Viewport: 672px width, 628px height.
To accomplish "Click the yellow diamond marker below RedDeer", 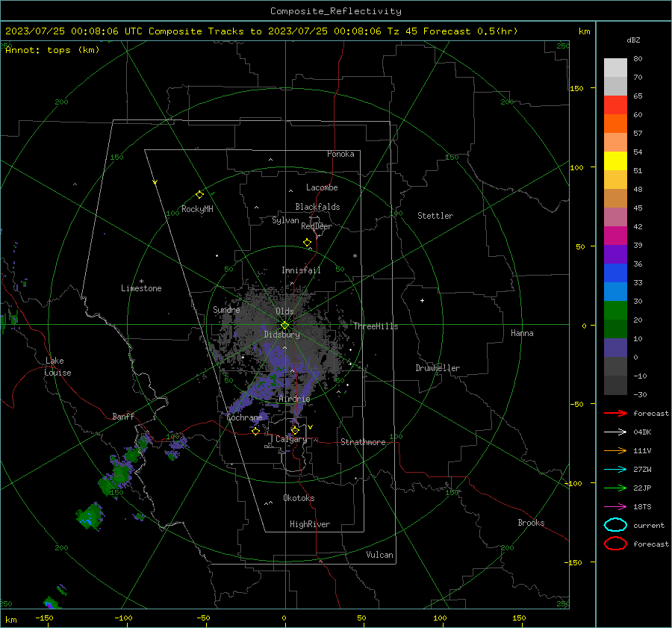I will [308, 243].
